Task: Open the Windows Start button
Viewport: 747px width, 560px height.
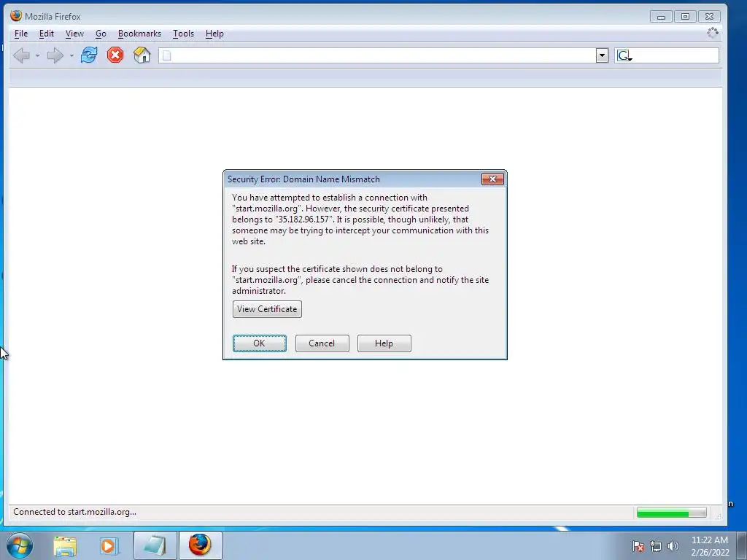Action: coord(20,545)
